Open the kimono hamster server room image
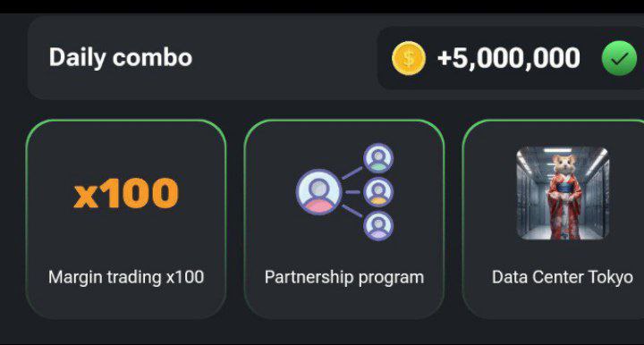Image resolution: width=644 pixels, height=345 pixels. tap(563, 193)
